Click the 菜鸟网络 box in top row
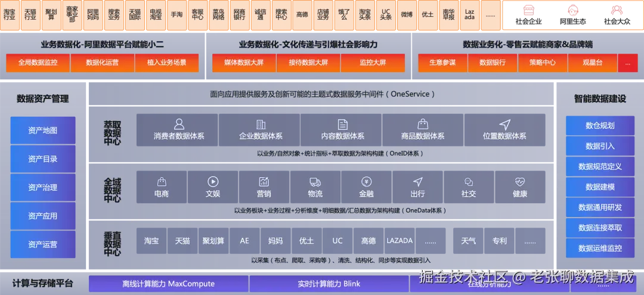The image size is (644, 295). click(218, 15)
